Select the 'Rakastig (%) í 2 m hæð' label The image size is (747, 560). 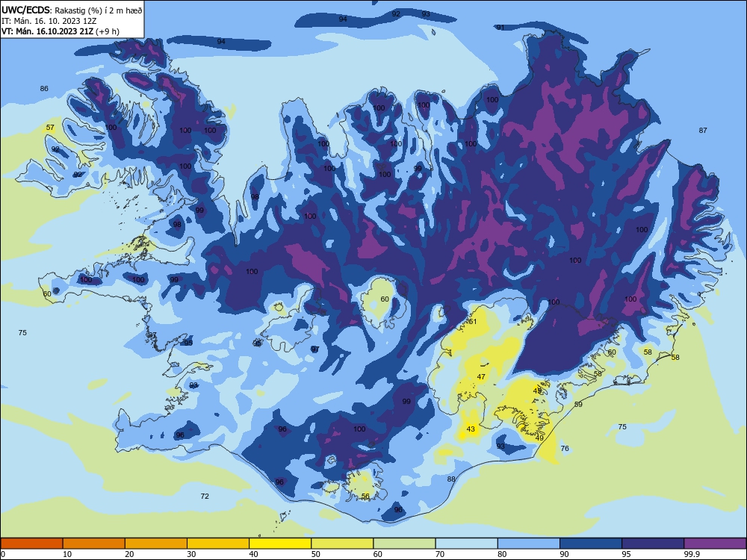pos(99,10)
